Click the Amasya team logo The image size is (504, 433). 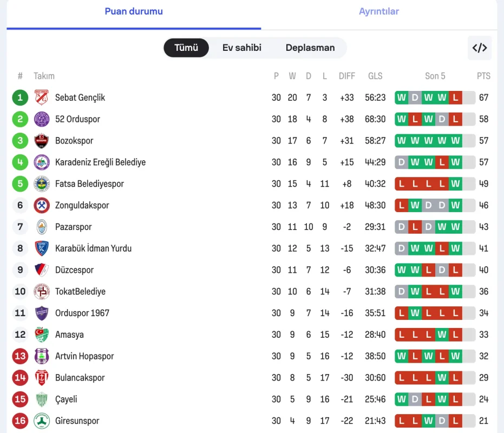point(42,334)
